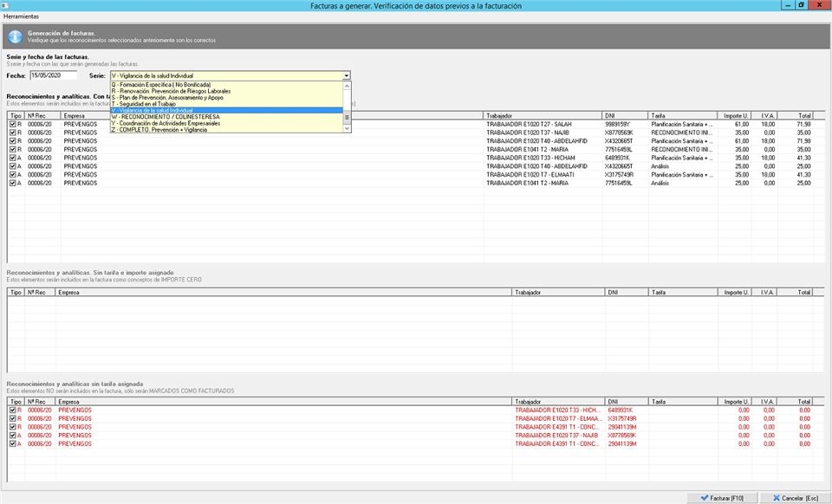Click the Total column header in top table
Screen dimensions: 832x504
click(804, 115)
